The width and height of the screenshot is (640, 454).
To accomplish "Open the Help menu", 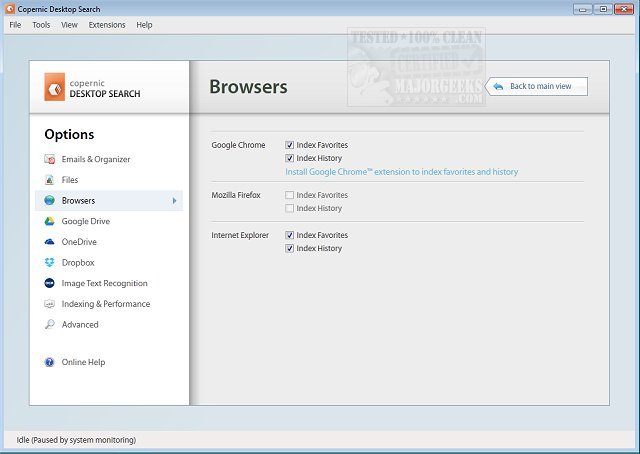I will 144,25.
